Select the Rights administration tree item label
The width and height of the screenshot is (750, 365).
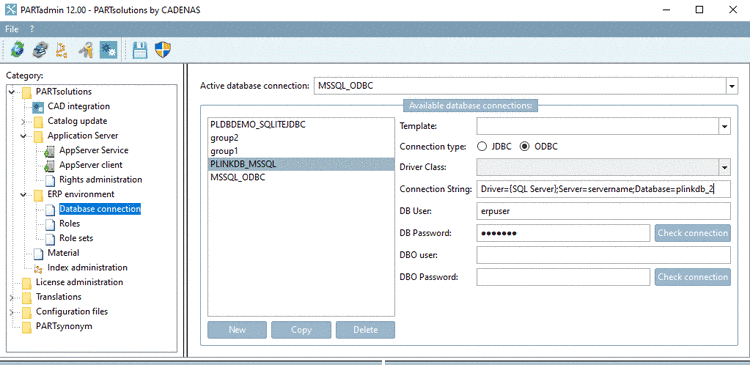point(100,179)
